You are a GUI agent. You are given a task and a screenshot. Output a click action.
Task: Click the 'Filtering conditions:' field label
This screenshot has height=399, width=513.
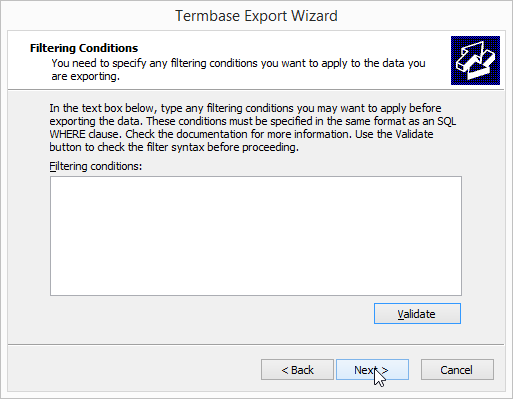coord(96,166)
